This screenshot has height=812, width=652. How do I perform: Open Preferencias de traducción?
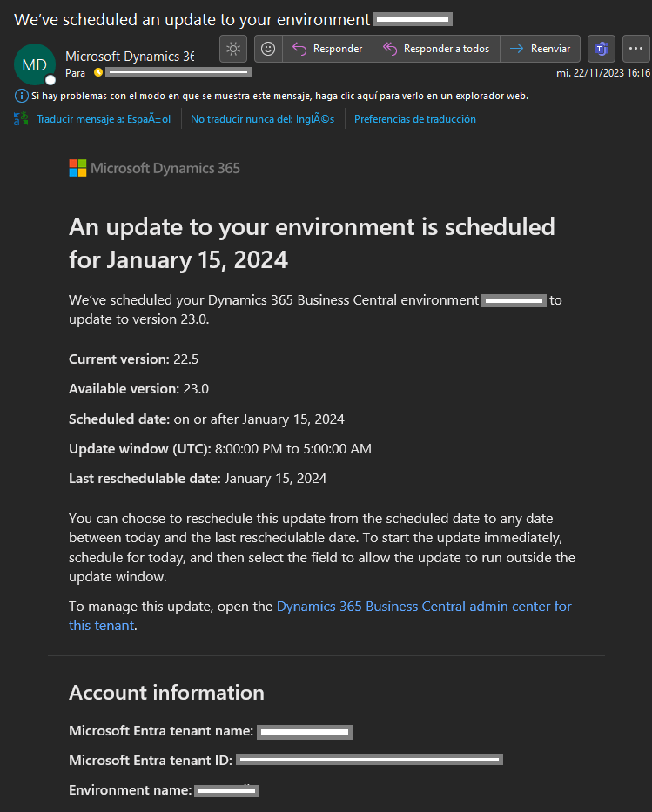[x=414, y=119]
